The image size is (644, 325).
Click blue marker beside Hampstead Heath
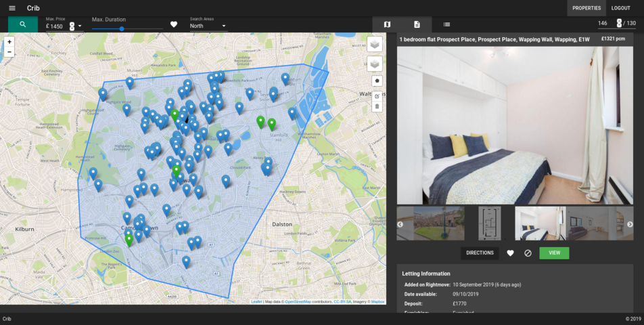point(93,173)
